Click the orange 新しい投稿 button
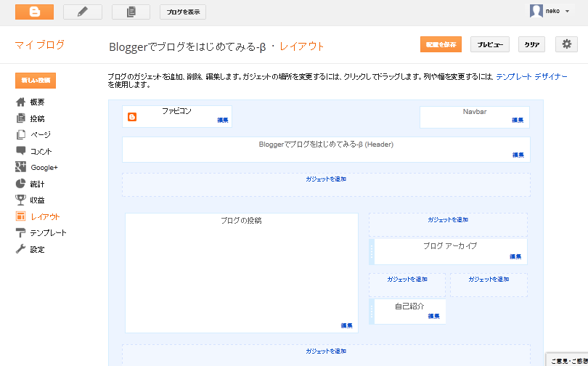Image resolution: width=588 pixels, height=366 pixels. point(36,81)
